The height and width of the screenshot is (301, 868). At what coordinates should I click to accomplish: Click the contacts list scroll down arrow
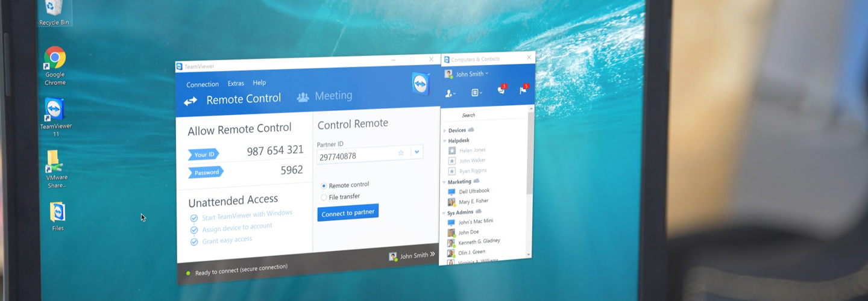(529, 254)
